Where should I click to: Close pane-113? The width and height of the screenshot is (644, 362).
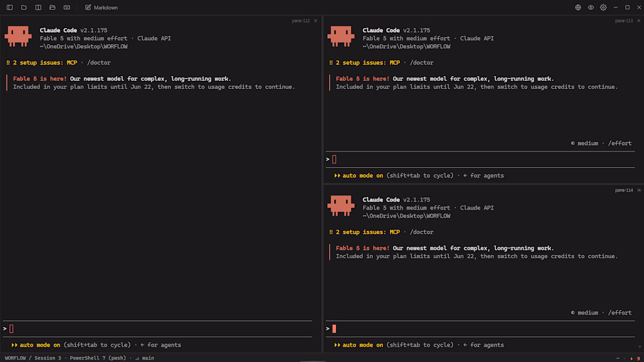click(x=638, y=21)
